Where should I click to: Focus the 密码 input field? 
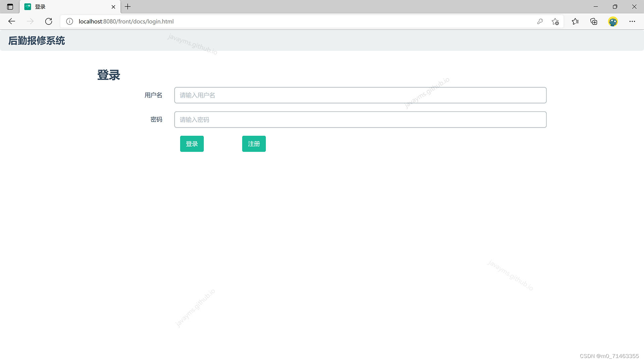[x=360, y=120]
